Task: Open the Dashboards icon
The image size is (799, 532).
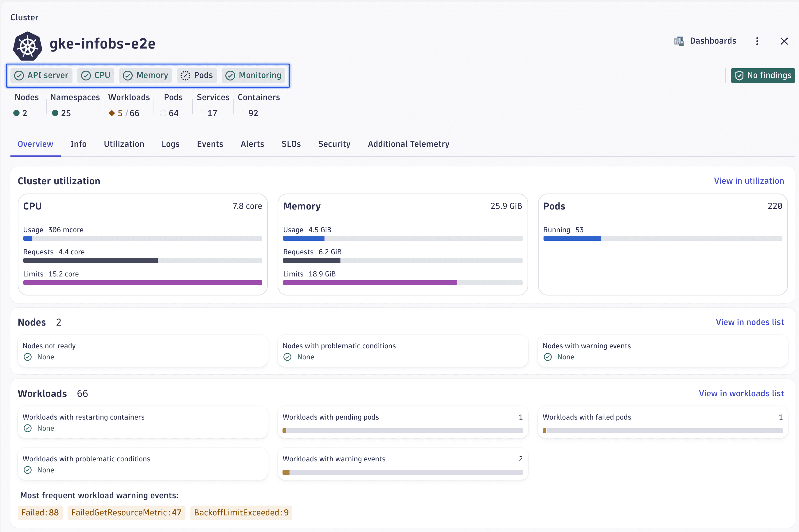Action: [x=679, y=41]
